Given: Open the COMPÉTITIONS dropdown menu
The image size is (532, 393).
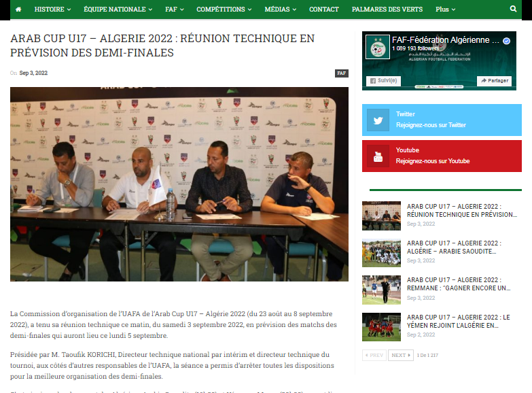Looking at the screenshot, I should tap(224, 10).
